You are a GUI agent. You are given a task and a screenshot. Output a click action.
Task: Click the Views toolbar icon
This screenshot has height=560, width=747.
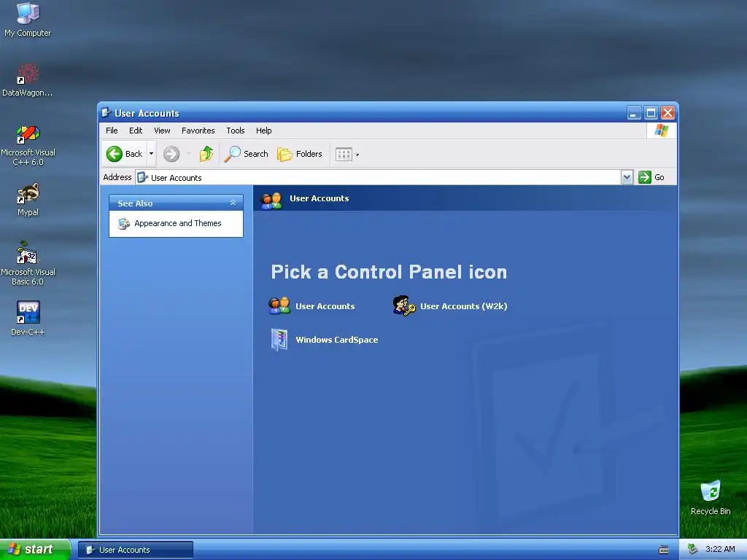pyautogui.click(x=344, y=155)
